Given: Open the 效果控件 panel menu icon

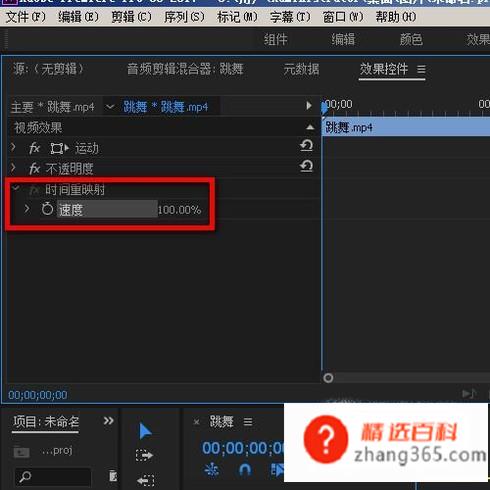Looking at the screenshot, I should click(x=421, y=69).
